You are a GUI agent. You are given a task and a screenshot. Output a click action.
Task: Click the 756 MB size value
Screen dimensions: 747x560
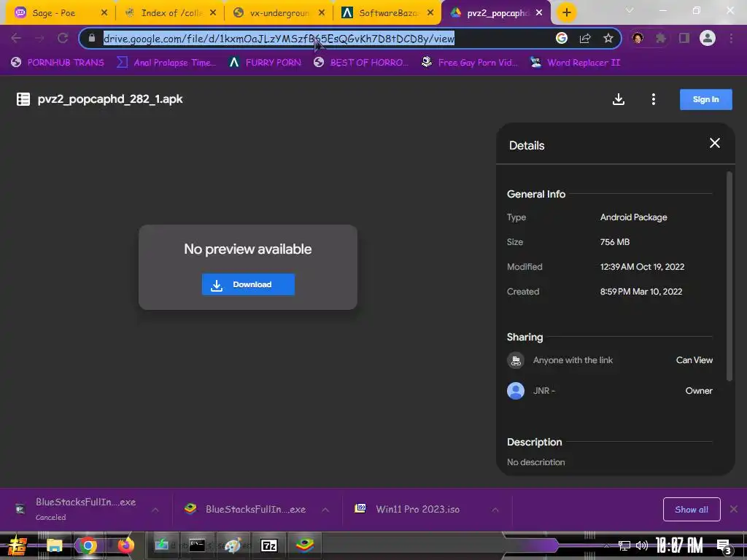(x=614, y=242)
